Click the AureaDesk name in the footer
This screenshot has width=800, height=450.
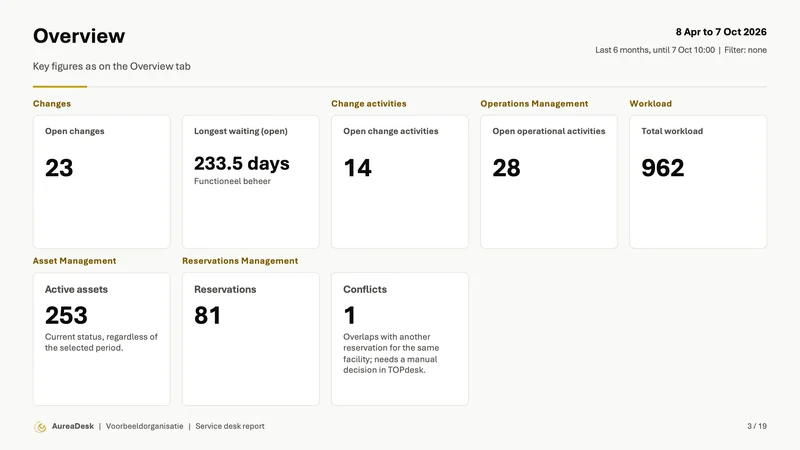[73, 426]
